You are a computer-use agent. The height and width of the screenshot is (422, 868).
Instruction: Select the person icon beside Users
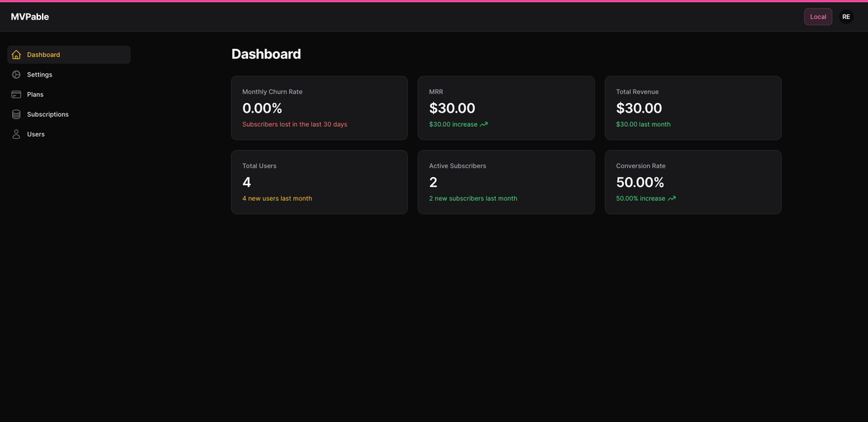(x=16, y=134)
